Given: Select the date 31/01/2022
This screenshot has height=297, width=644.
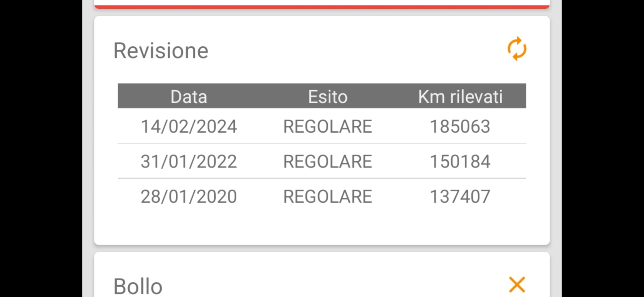Looking at the screenshot, I should (x=189, y=161).
